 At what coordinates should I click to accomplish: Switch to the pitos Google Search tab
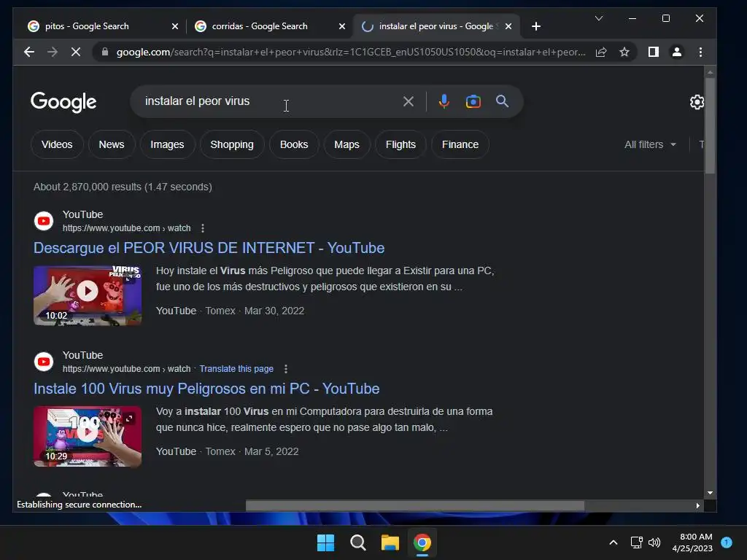102,26
